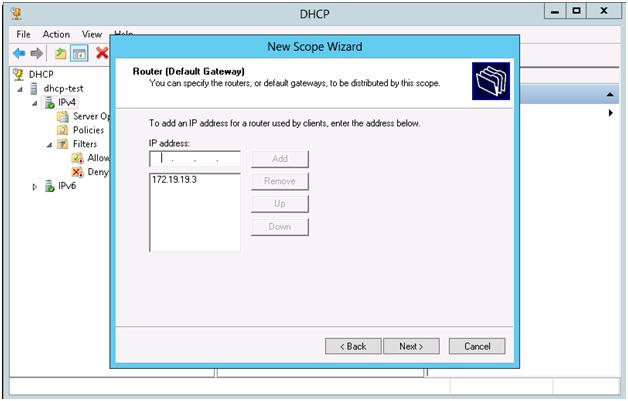
Task: Click the Server Options folder icon
Action: tap(62, 117)
